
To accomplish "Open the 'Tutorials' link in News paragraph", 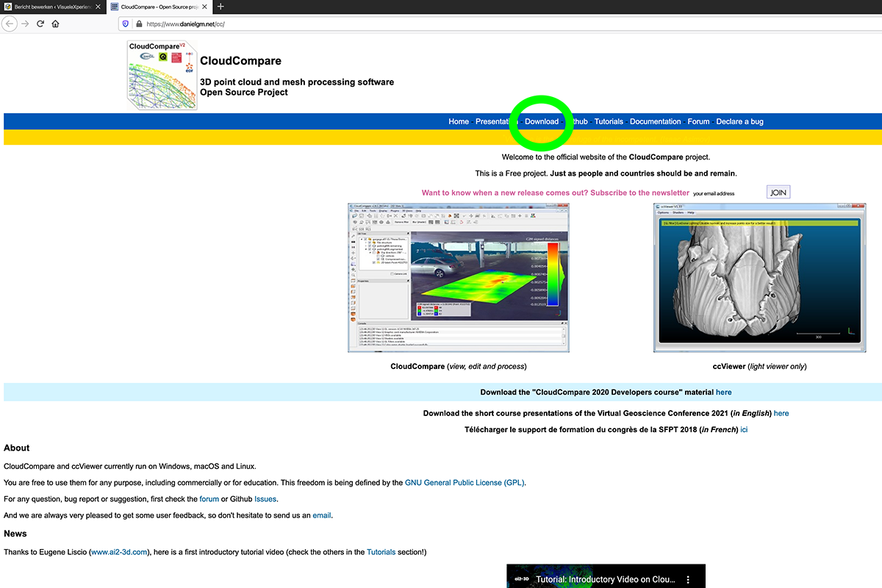I will pos(381,552).
